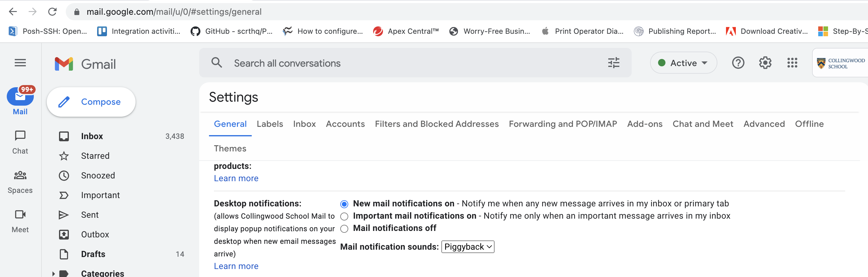Open the Advanced tab
The width and height of the screenshot is (868, 277).
pyautogui.click(x=764, y=124)
